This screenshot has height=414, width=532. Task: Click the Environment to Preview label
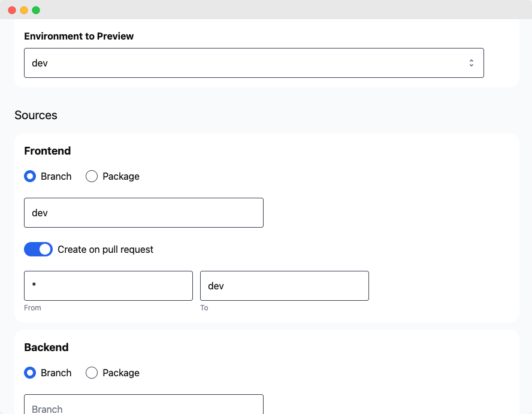click(78, 36)
